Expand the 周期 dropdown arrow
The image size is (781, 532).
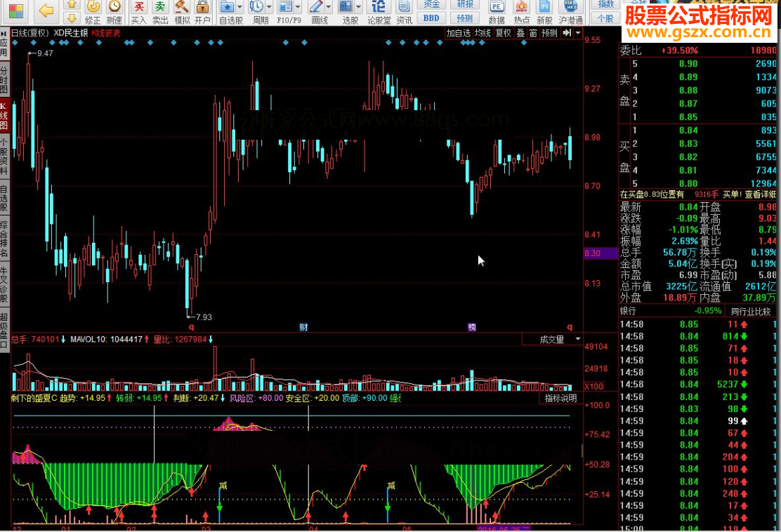pyautogui.click(x=269, y=7)
